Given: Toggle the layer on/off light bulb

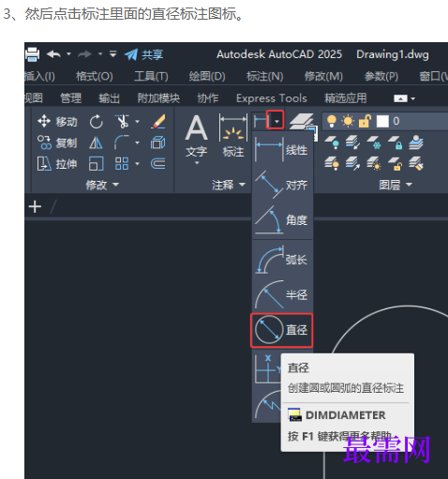Looking at the screenshot, I should (x=332, y=121).
